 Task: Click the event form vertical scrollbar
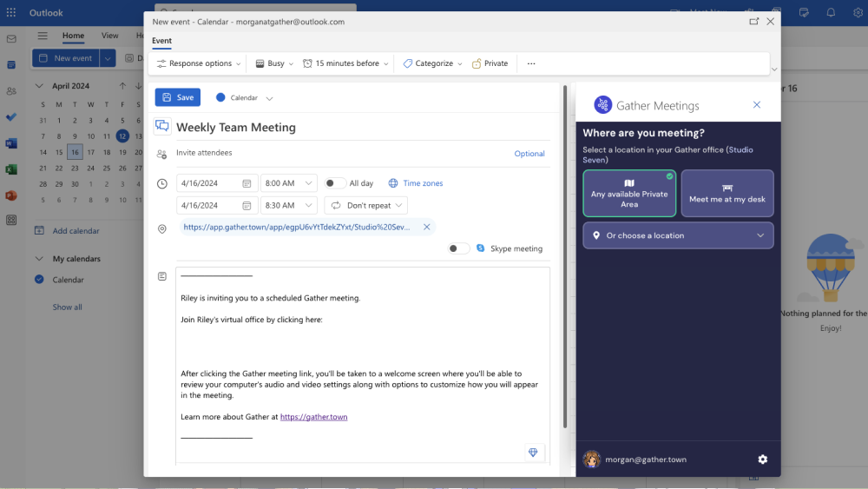[x=565, y=256]
